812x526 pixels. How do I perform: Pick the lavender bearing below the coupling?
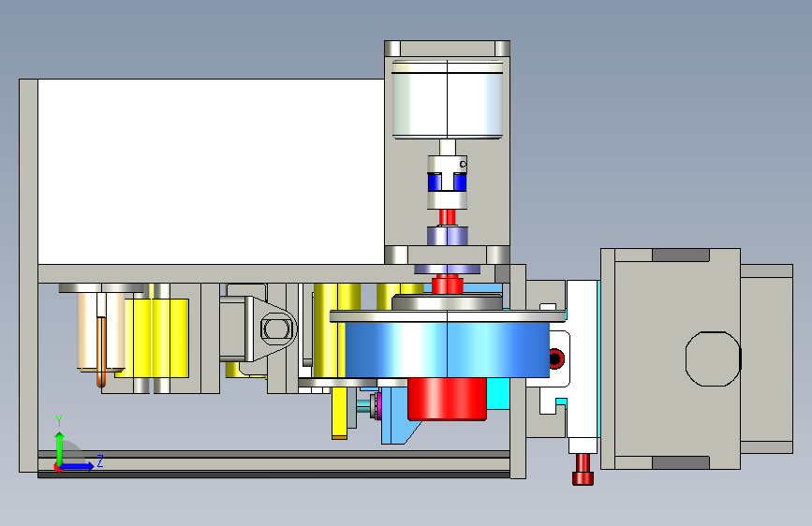click(x=448, y=236)
